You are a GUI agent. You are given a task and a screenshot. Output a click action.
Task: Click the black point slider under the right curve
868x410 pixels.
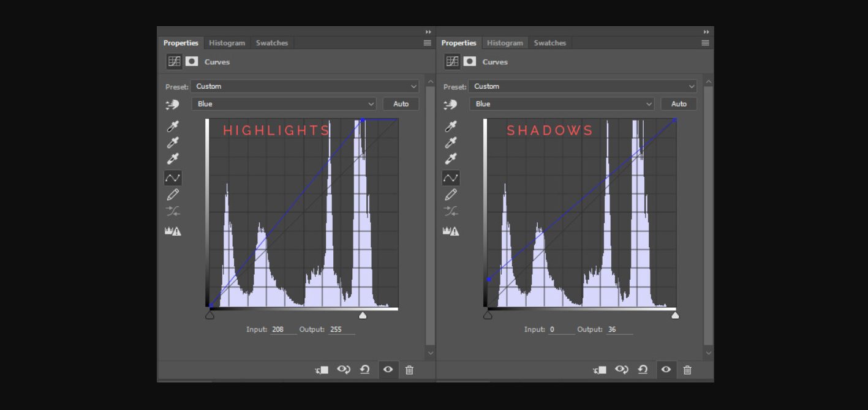click(x=488, y=315)
